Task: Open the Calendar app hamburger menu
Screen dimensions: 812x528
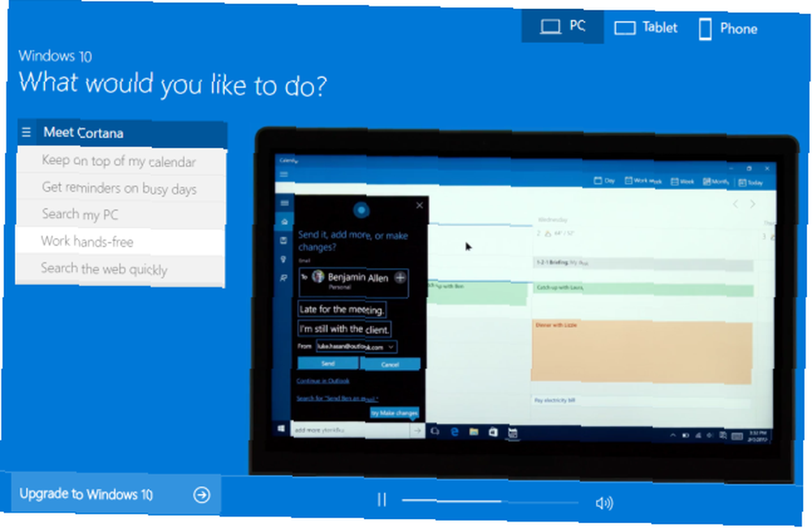Action: 283,174
